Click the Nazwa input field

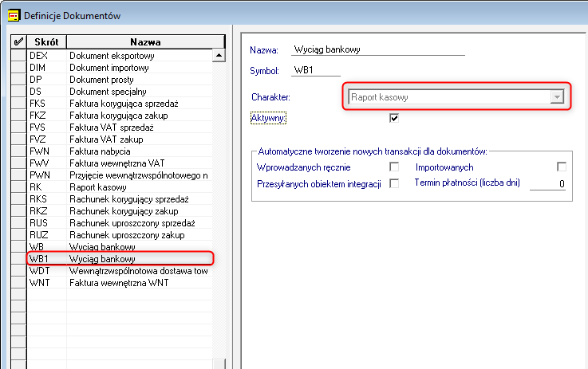377,49
